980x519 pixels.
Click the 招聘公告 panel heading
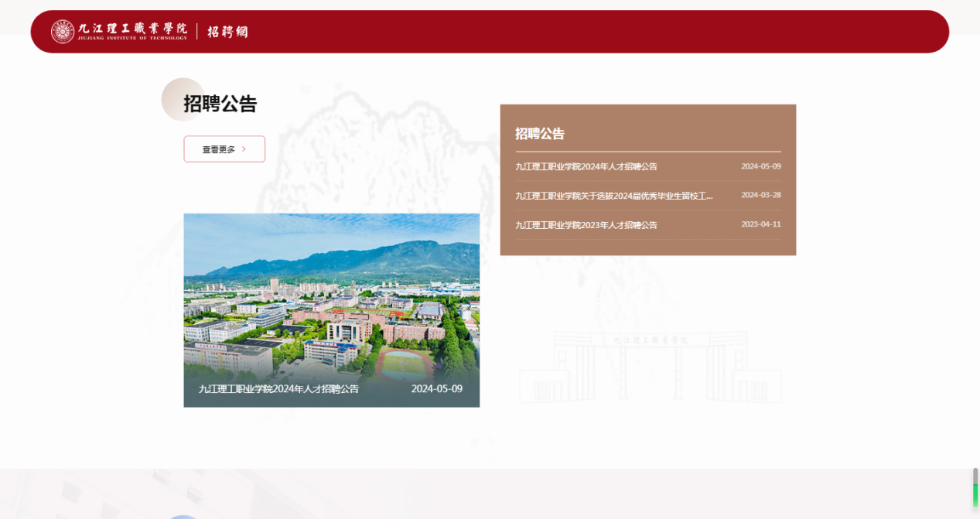click(539, 133)
